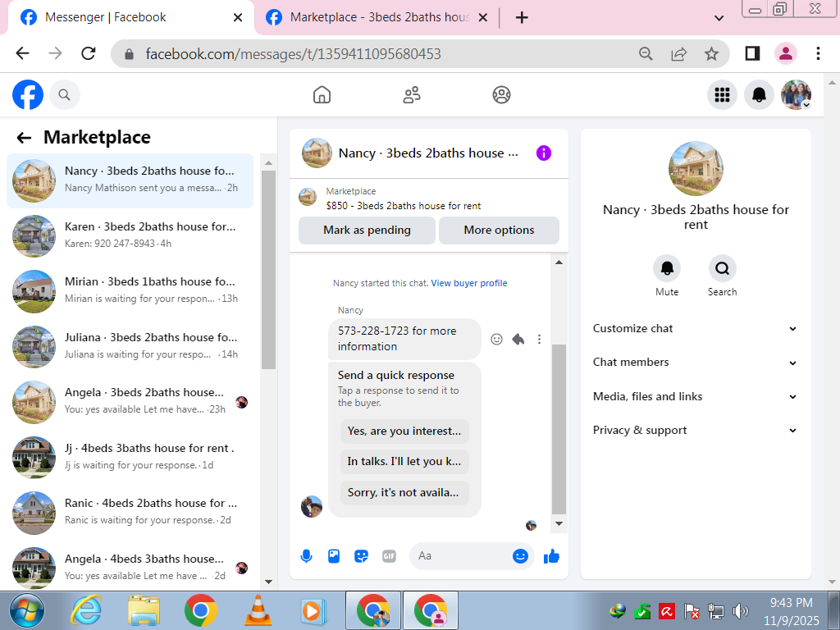Open the account profile picture menu
Image resolution: width=840 pixels, height=630 pixels.
click(796, 95)
